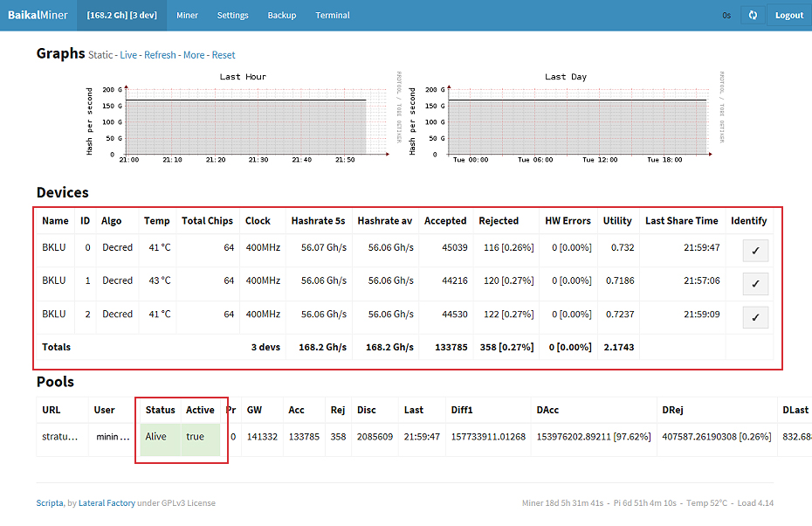812x526 pixels.
Task: Click the Last Day hashrate graph
Action: pos(567,117)
